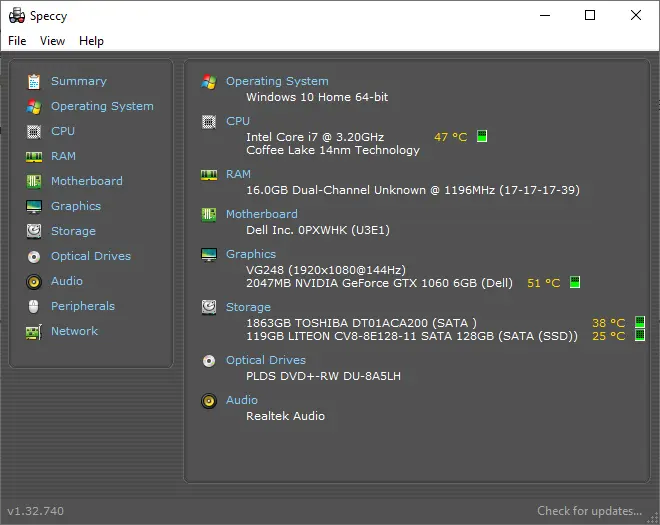Click the Dell Inc. 0PXWHK motherboard line

tap(318, 230)
